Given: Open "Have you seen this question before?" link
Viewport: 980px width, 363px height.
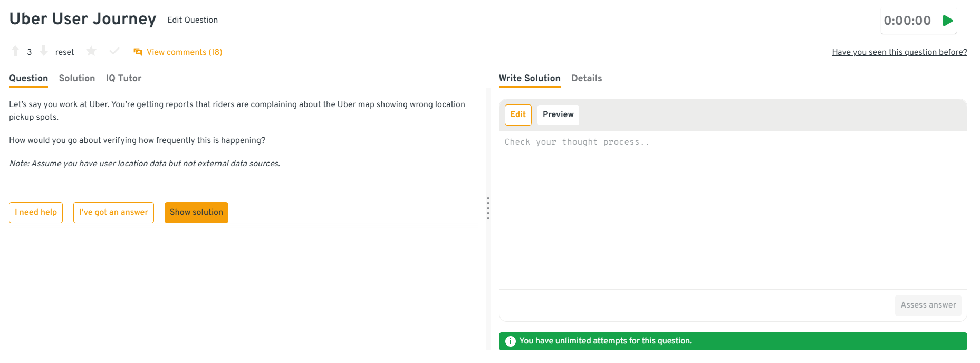Looking at the screenshot, I should pyautogui.click(x=899, y=52).
